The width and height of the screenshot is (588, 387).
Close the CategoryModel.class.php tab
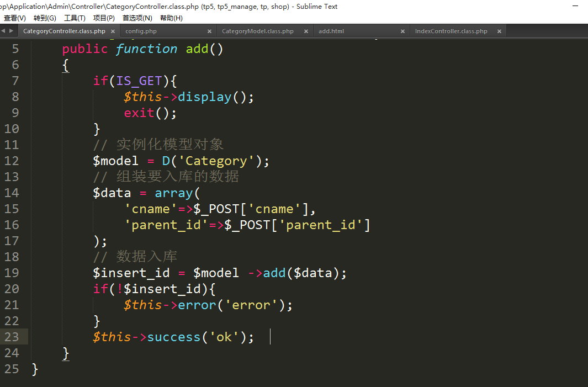[x=306, y=31]
